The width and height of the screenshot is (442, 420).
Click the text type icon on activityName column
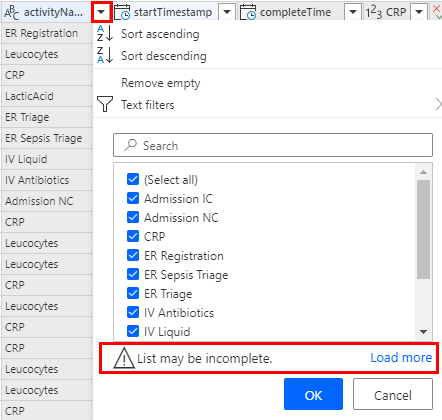[12, 12]
